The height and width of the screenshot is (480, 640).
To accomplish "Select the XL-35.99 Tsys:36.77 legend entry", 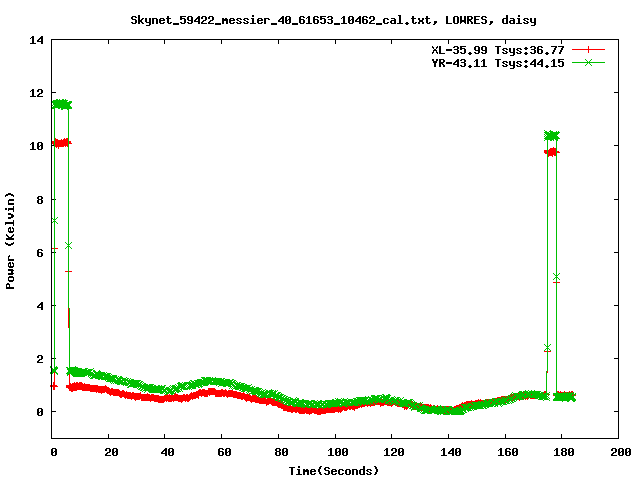I will click(x=498, y=50).
